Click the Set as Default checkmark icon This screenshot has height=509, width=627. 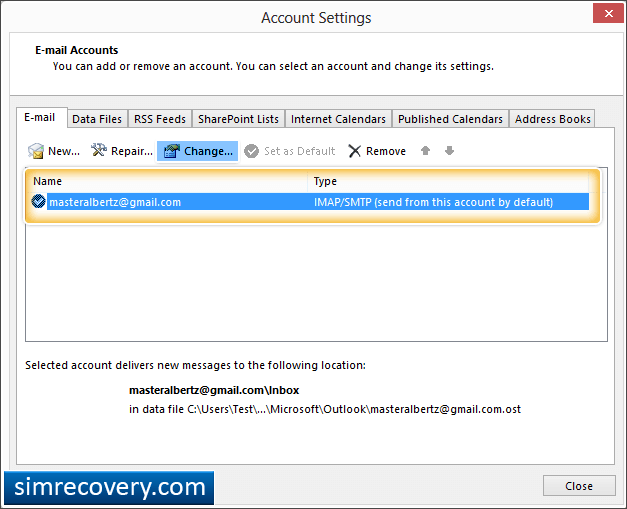pyautogui.click(x=252, y=151)
